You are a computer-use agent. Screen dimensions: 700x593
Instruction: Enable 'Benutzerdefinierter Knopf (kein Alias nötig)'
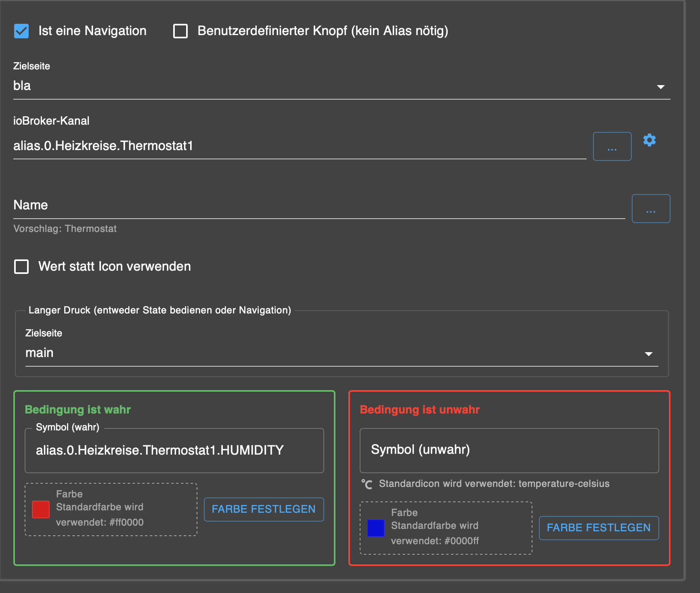[180, 31]
